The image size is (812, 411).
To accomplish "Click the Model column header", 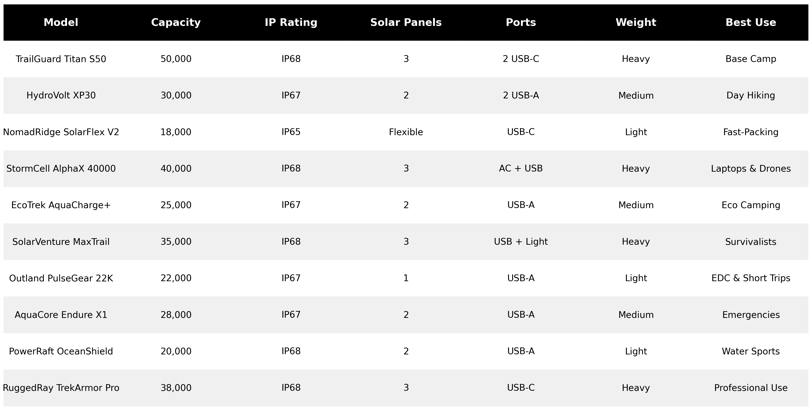I will 61,22.
